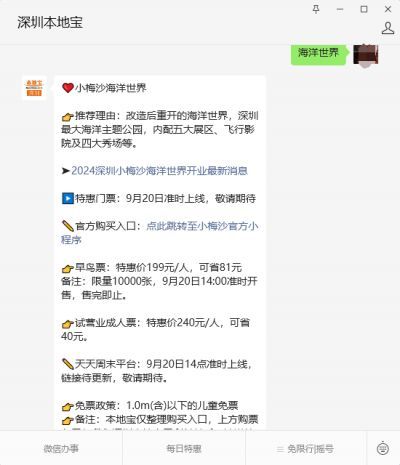Click the pencil emoji by 官方购买入口
The width and height of the screenshot is (400, 465).
68,226
